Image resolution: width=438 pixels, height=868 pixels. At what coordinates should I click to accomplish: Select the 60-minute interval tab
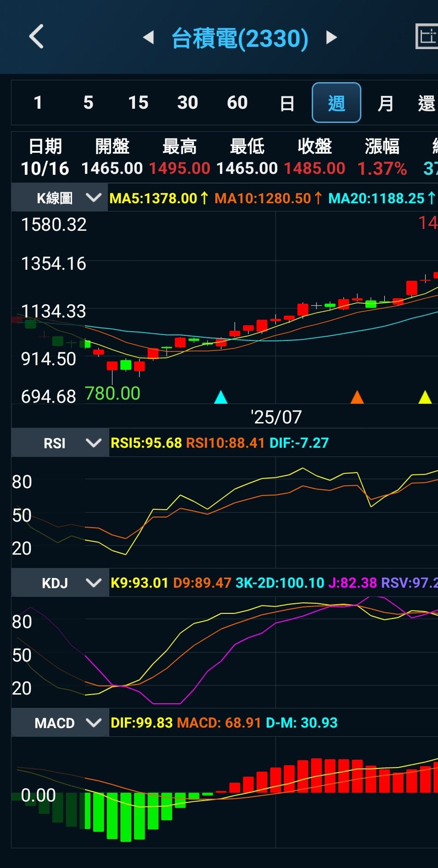coord(237,103)
